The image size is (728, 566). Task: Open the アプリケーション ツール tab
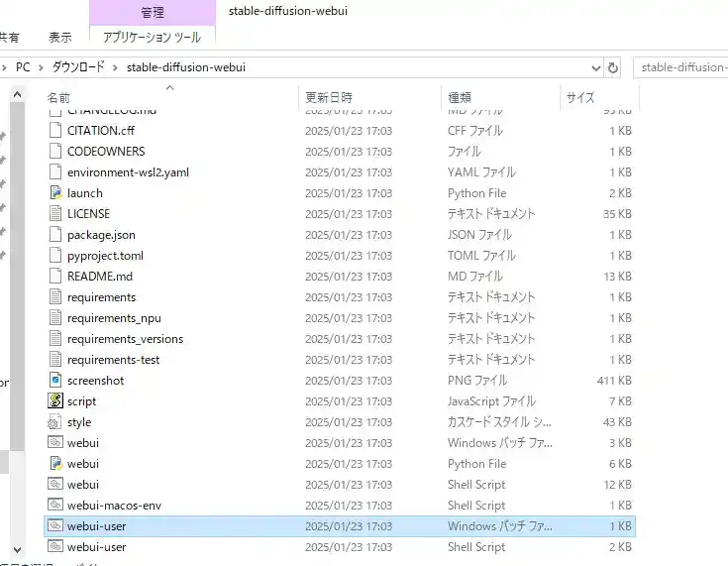point(152,38)
